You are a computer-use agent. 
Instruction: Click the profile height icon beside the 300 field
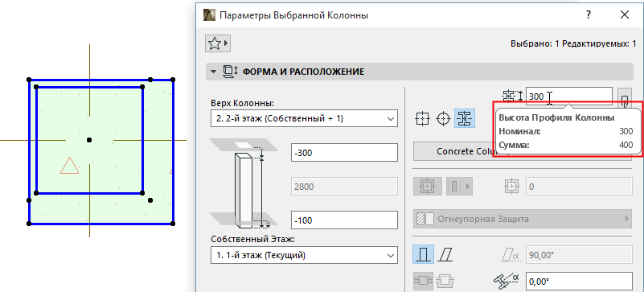coord(512,96)
